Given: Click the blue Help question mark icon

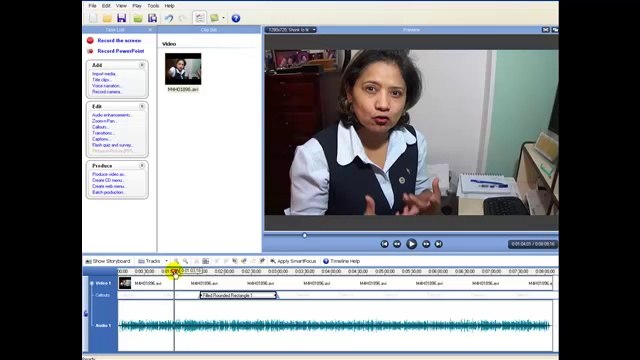Looking at the screenshot, I should (236, 18).
